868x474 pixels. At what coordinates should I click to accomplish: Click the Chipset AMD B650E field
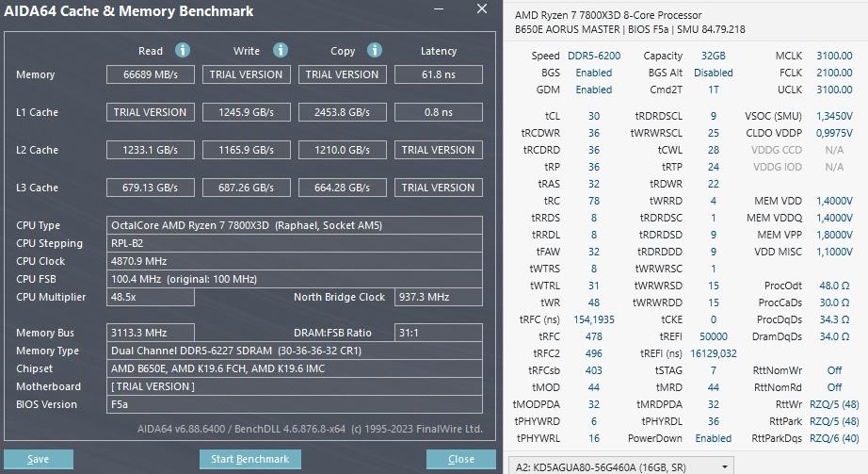[x=295, y=368]
